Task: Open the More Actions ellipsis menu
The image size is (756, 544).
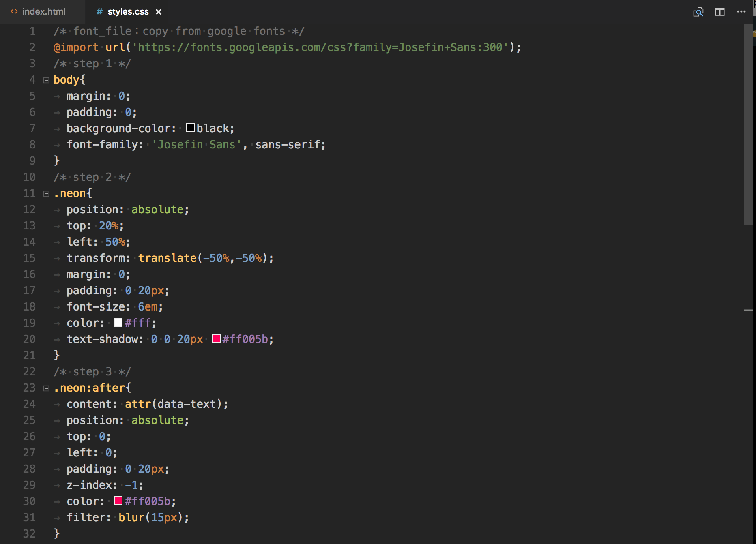Action: [x=741, y=12]
